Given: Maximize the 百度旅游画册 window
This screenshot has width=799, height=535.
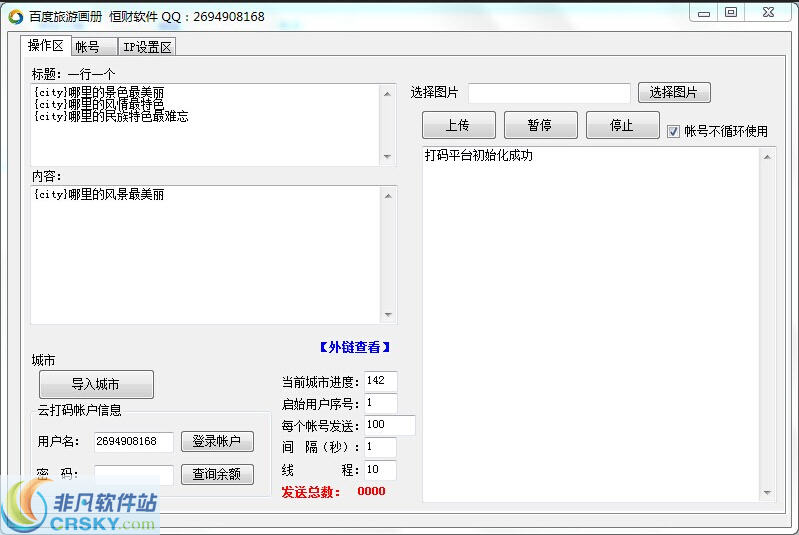Looking at the screenshot, I should pyautogui.click(x=731, y=12).
